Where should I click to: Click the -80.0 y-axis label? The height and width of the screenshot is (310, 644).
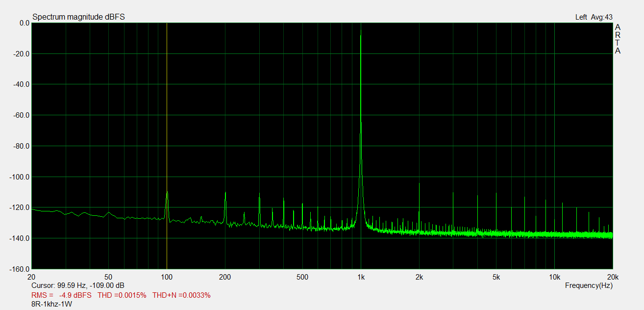point(22,146)
